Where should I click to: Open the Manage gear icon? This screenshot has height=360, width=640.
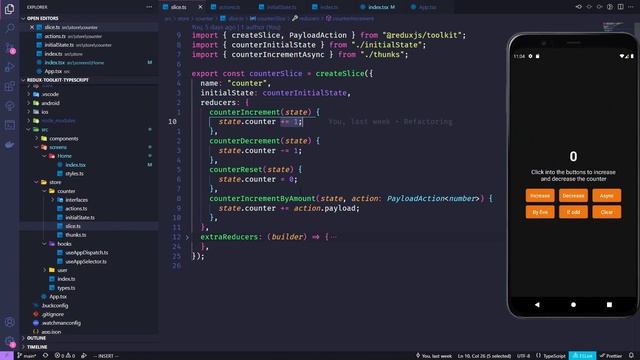9,341
